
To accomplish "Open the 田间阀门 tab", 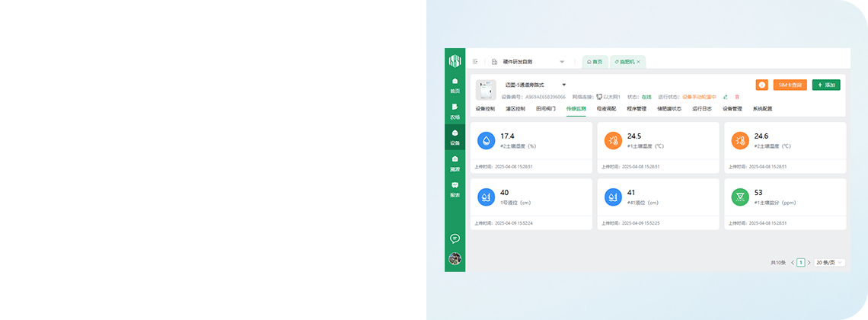I will (x=546, y=109).
